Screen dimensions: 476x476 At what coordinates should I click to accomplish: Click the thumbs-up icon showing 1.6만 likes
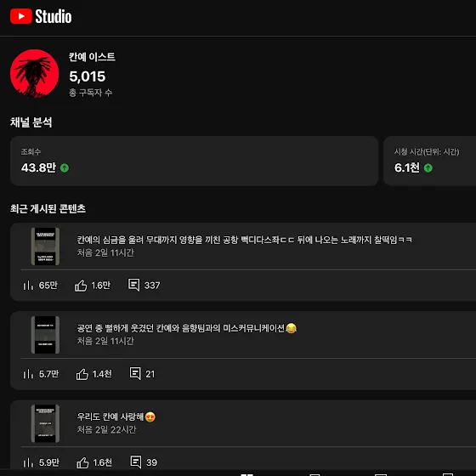tap(81, 286)
